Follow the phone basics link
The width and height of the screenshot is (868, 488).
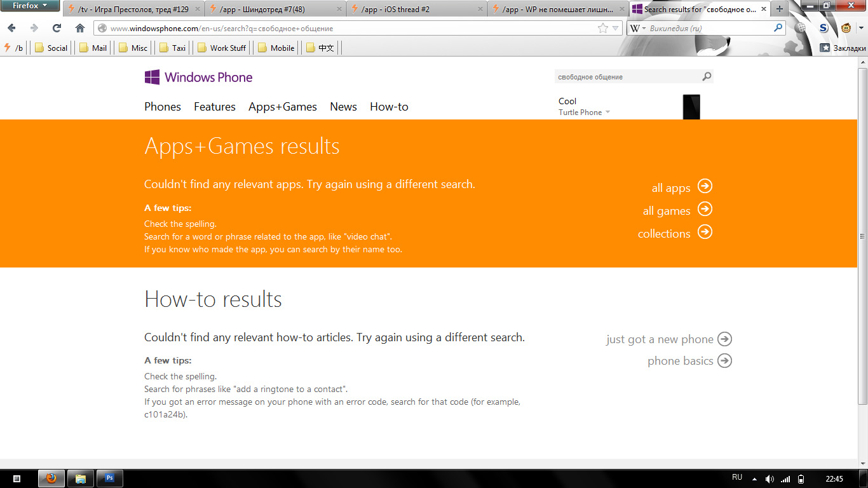pyautogui.click(x=681, y=361)
